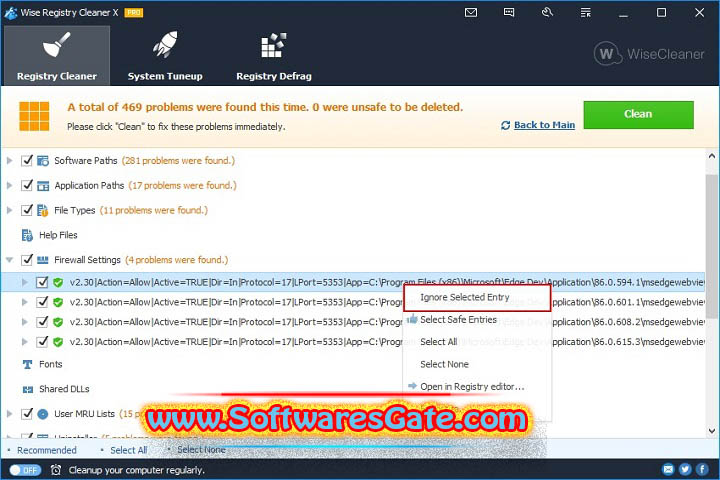Expand the Application Paths category
This screenshot has height=480, width=720.
[x=9, y=185]
